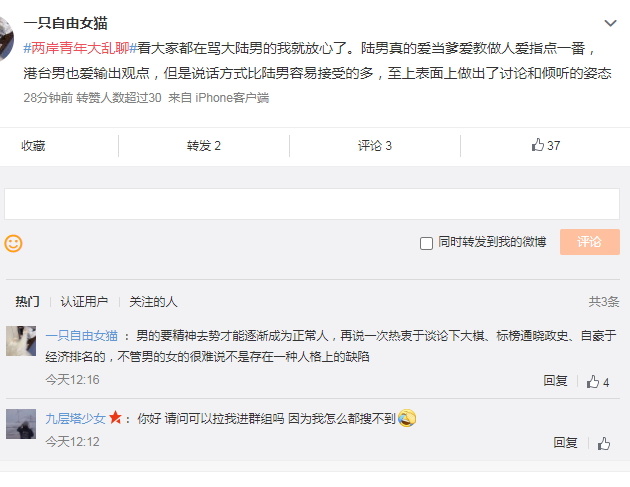
Task: Open the #两岸青年大乱聊# hashtag link
Action: point(80,48)
